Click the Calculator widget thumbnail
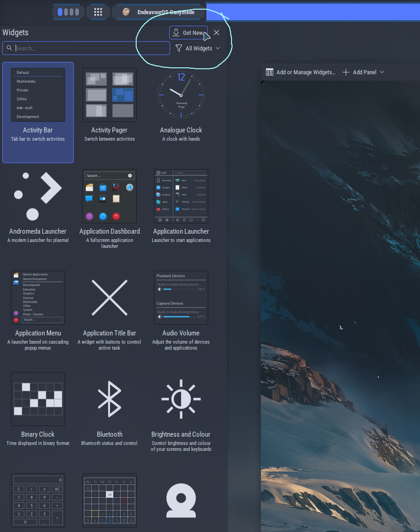 coord(38,500)
